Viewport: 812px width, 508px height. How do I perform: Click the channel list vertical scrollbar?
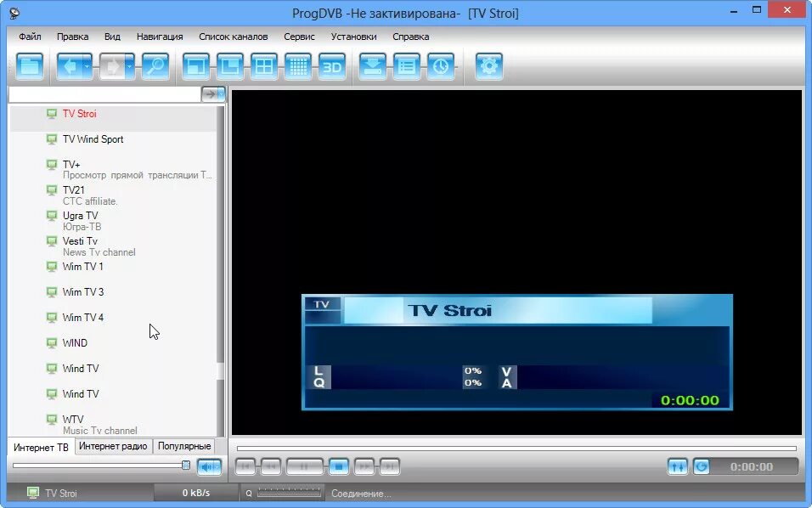tap(221, 271)
